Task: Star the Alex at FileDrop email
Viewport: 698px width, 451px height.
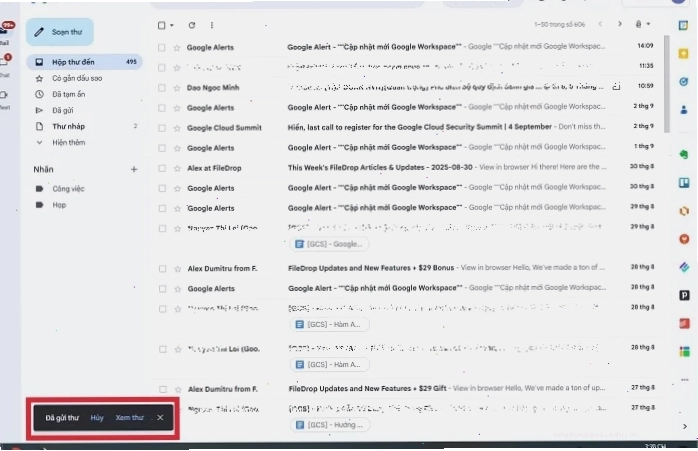Action: pos(177,168)
